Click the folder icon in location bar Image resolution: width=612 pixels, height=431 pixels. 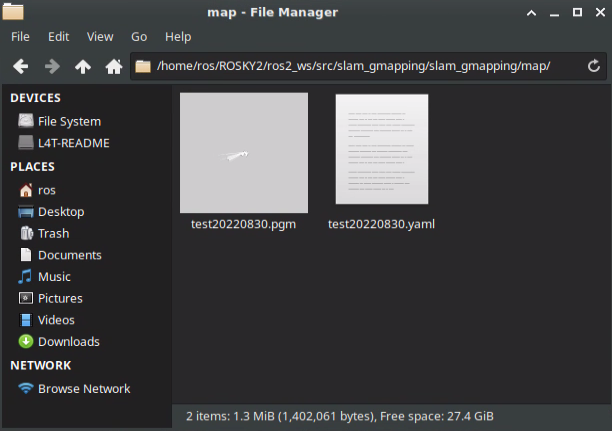pyautogui.click(x=143, y=66)
